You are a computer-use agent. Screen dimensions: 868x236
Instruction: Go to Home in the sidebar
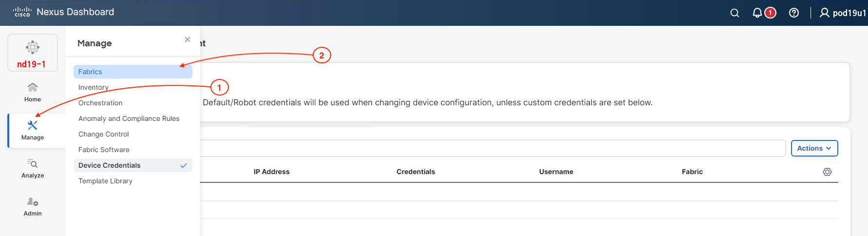point(33,92)
